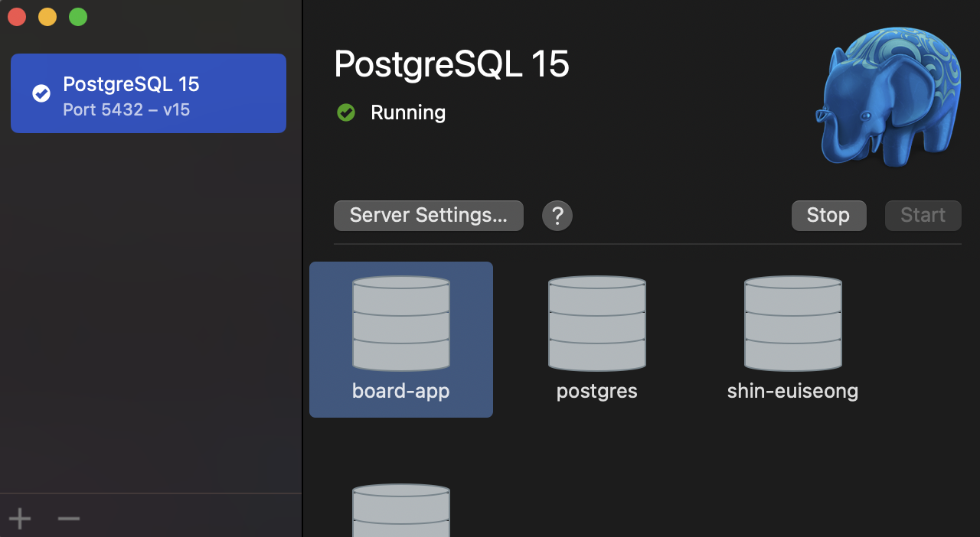Image resolution: width=980 pixels, height=537 pixels.
Task: Stop the PostgreSQL server
Action: click(x=828, y=216)
